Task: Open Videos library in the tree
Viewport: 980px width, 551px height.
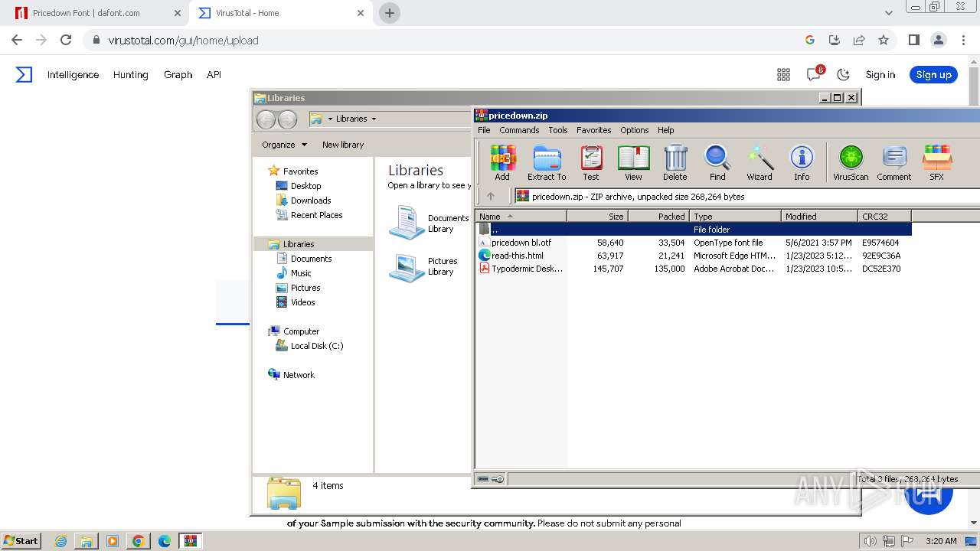Action: coord(302,302)
